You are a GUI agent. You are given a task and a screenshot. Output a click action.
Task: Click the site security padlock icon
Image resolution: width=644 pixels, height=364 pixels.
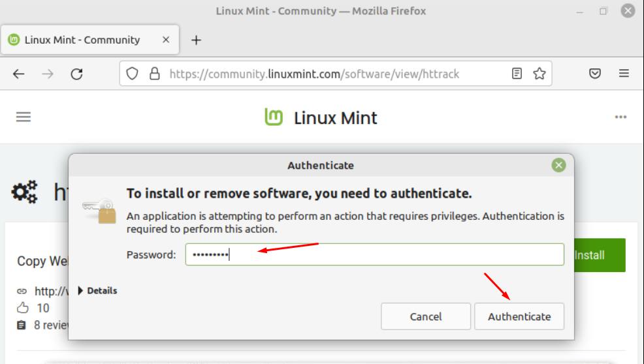pyautogui.click(x=154, y=74)
